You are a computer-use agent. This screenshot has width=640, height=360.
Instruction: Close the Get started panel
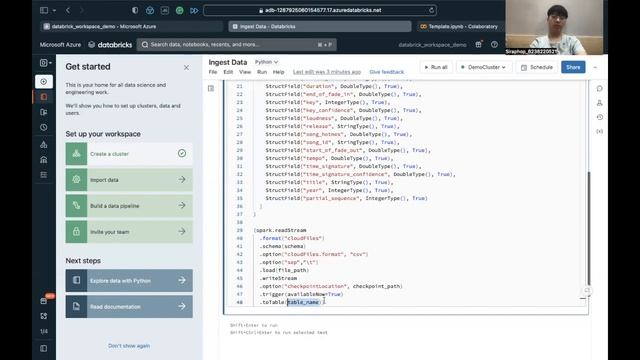click(186, 67)
